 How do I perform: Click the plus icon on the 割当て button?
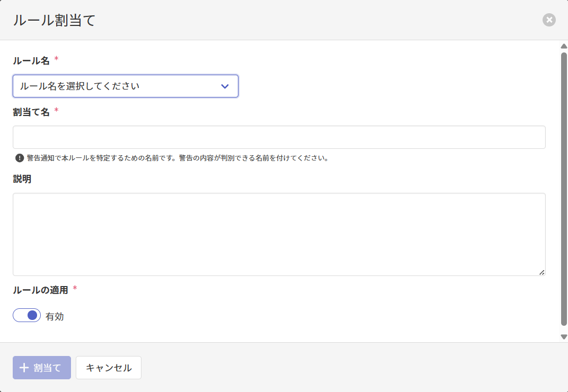tap(24, 368)
